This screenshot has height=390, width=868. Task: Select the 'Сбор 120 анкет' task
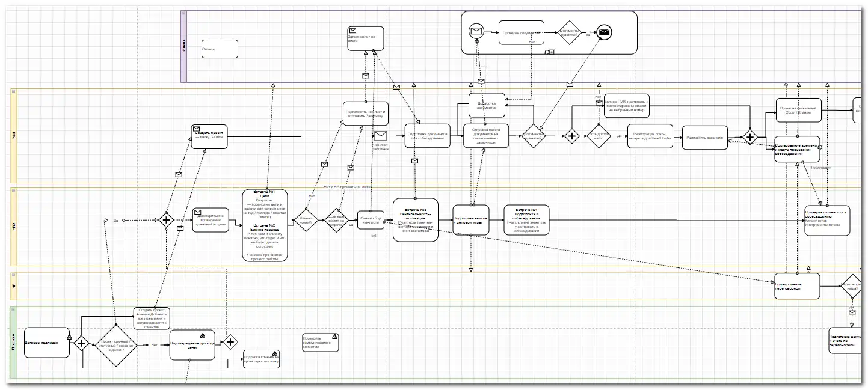point(798,110)
